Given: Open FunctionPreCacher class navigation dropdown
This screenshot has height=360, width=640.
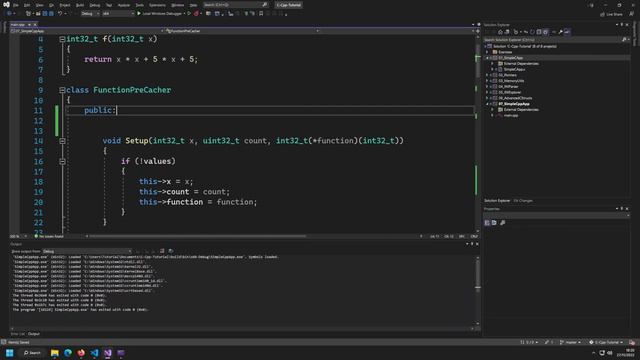Looking at the screenshot, I should (242, 31).
